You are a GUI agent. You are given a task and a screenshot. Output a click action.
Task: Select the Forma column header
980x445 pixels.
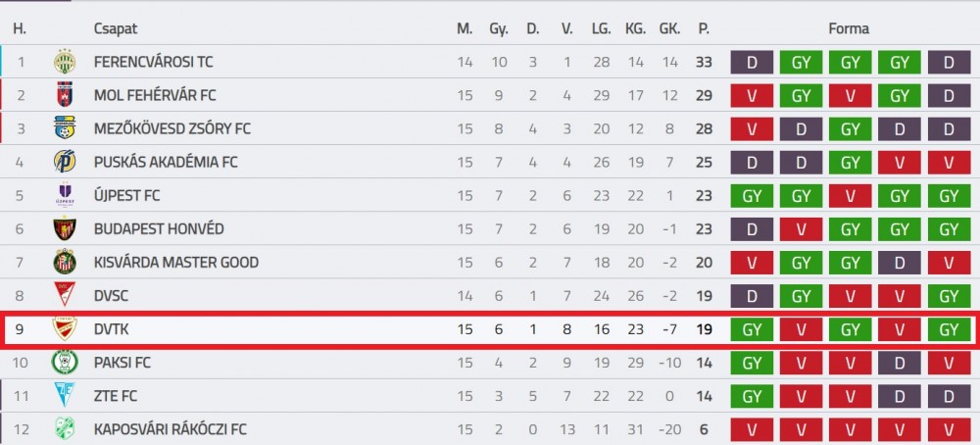pyautogui.click(x=849, y=28)
